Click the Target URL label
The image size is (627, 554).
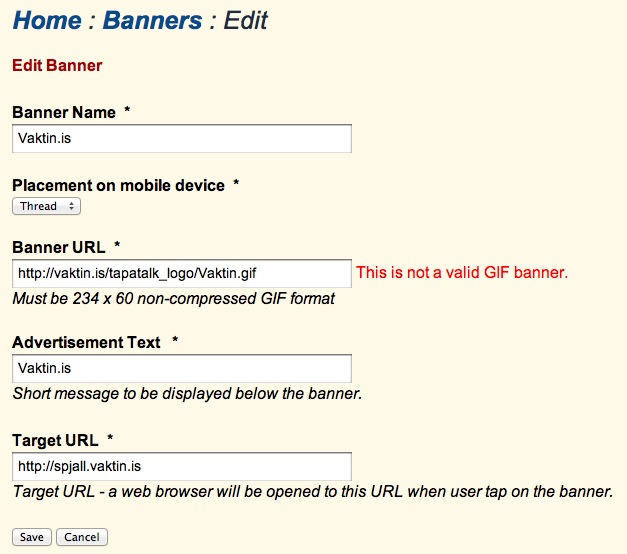click(x=56, y=440)
